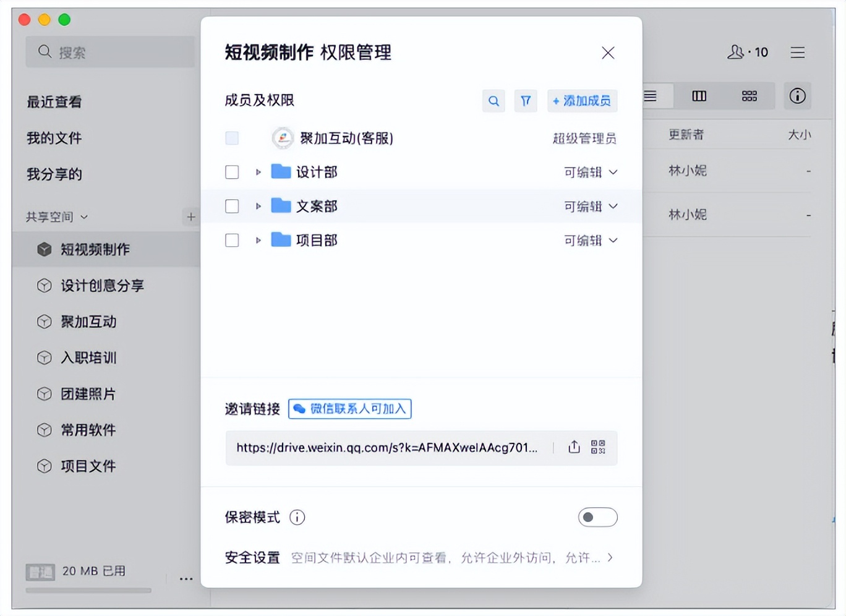846x616 pixels.
Task: Select 我的文件 in the sidebar
Action: tap(54, 138)
